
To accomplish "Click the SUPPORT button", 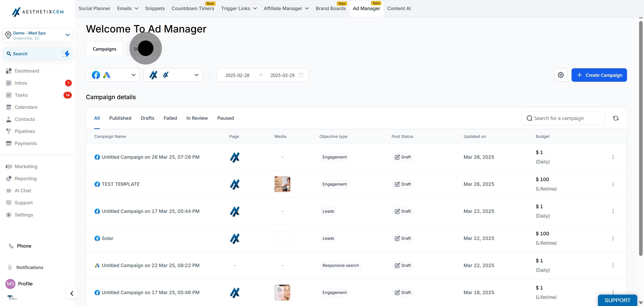I will [x=617, y=300].
